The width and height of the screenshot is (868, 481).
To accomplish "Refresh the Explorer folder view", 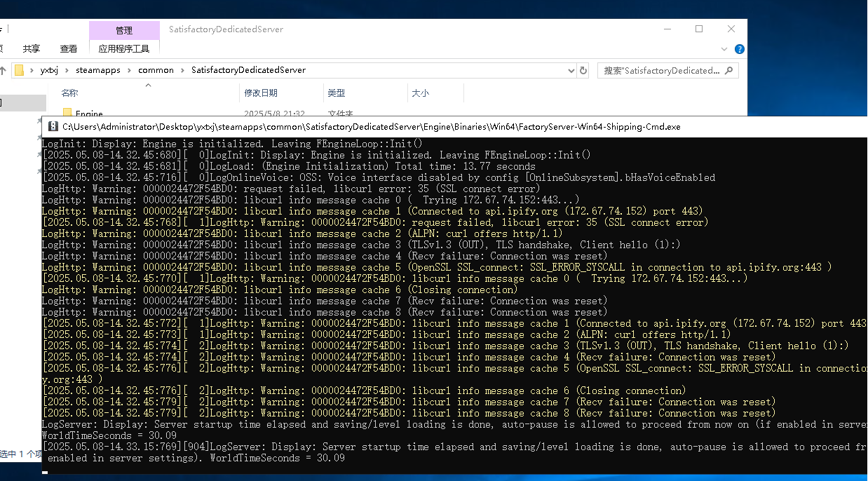I will (583, 70).
